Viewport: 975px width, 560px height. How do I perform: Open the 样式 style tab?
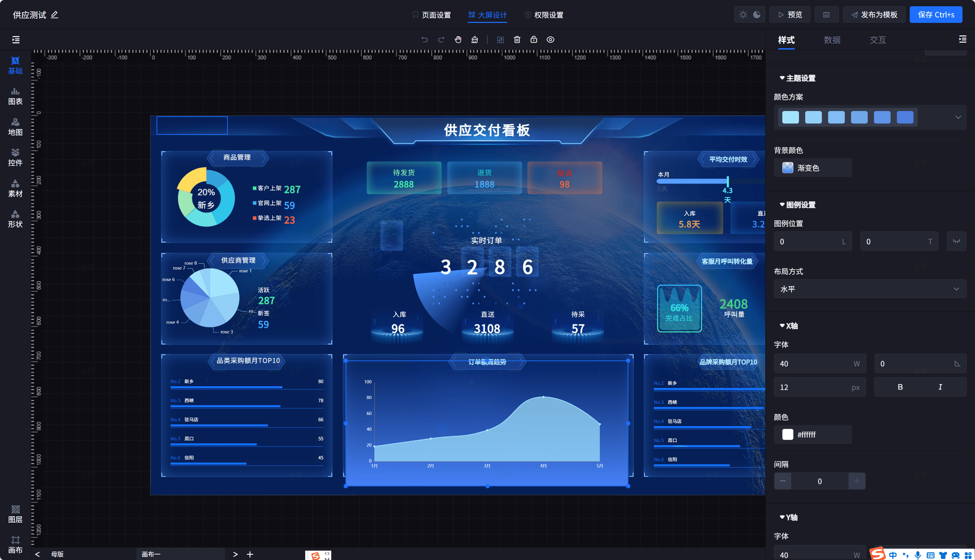tap(786, 40)
